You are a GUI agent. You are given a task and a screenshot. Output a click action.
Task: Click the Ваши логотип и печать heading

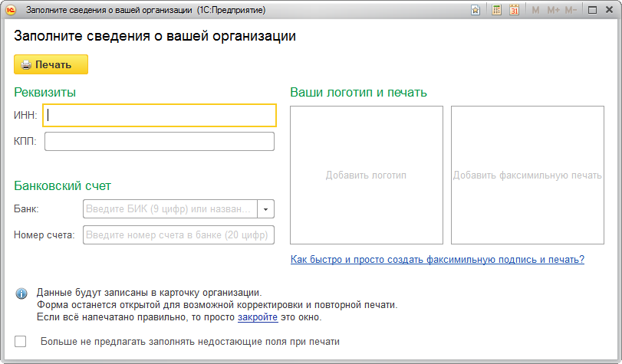(x=359, y=93)
